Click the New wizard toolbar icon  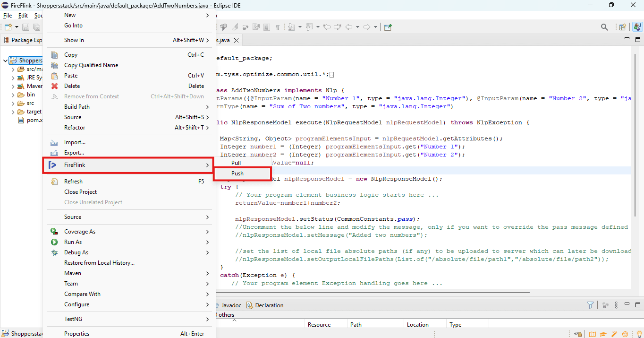(x=8, y=27)
